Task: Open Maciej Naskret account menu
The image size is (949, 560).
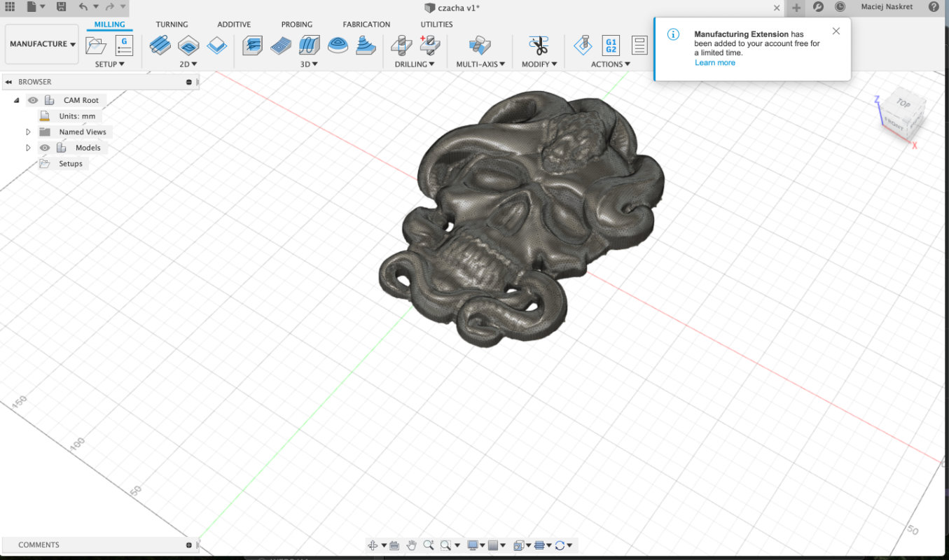Action: [x=885, y=7]
